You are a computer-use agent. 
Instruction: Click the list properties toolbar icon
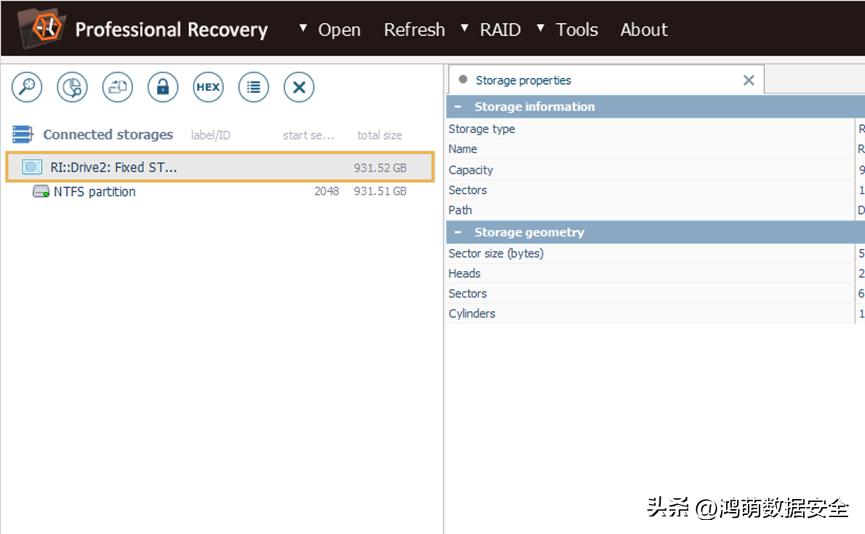pyautogui.click(x=254, y=87)
